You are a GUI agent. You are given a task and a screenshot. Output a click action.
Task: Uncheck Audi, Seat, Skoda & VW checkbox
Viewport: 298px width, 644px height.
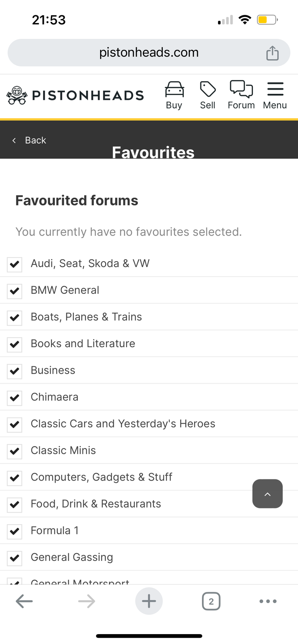click(14, 264)
